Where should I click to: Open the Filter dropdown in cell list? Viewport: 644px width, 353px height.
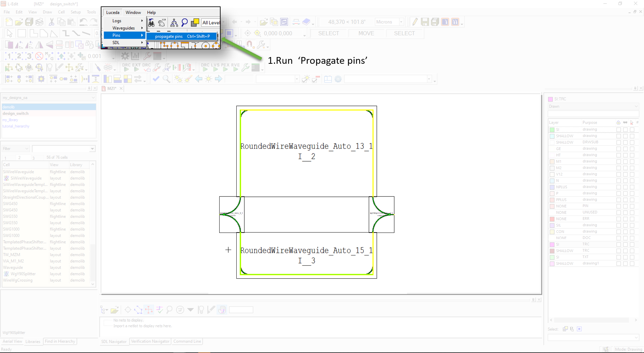point(16,148)
